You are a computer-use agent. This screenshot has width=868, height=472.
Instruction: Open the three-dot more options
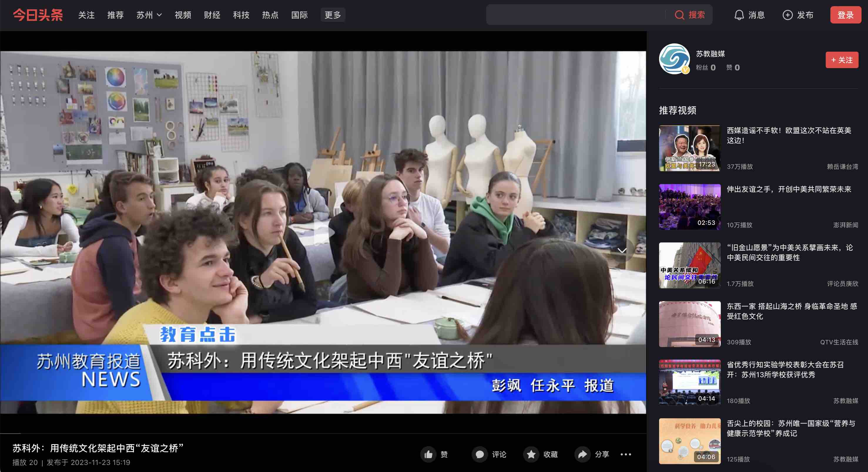coord(626,454)
